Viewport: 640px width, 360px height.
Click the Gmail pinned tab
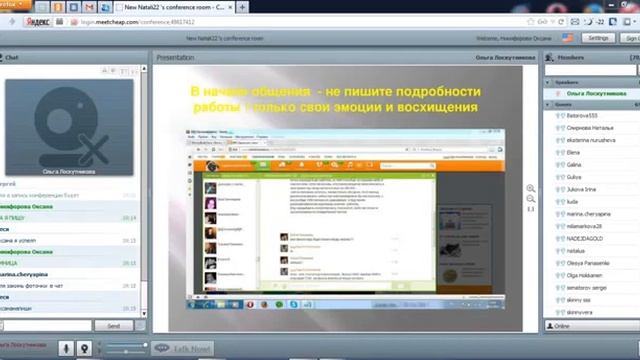(89, 7)
